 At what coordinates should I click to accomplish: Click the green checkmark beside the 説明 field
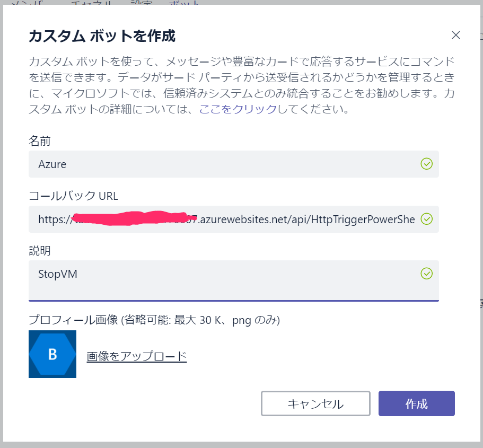[x=426, y=274]
